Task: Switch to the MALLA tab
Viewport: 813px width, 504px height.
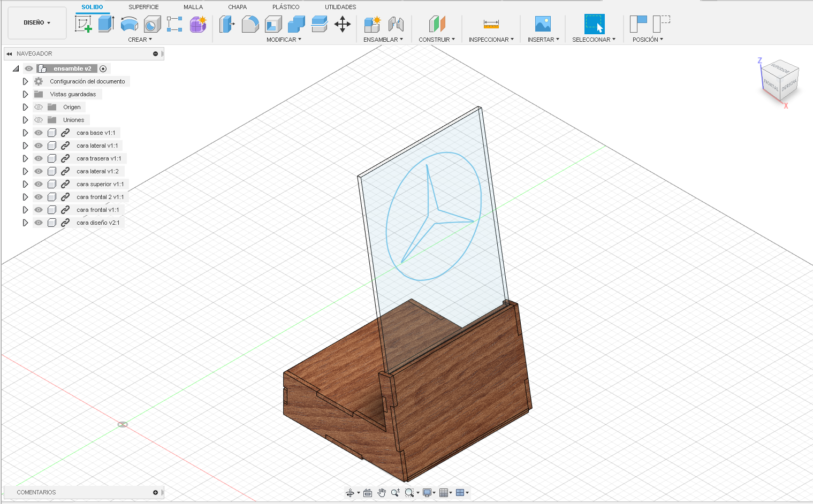Action: tap(193, 7)
